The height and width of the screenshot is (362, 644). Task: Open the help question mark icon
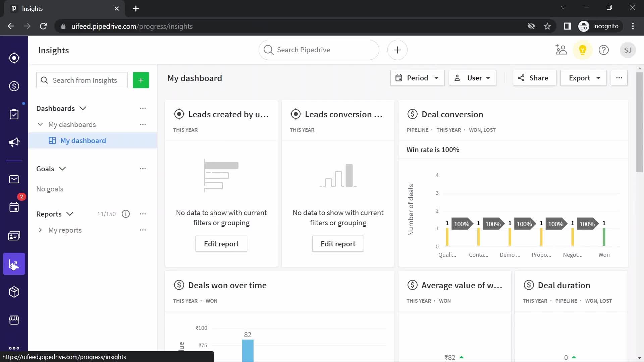(x=604, y=50)
